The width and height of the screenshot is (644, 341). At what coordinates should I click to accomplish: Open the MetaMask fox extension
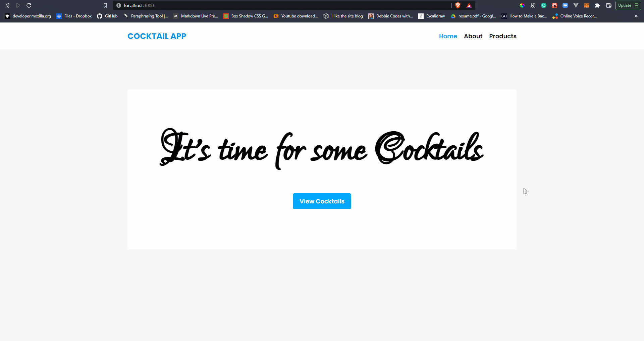[x=587, y=5]
